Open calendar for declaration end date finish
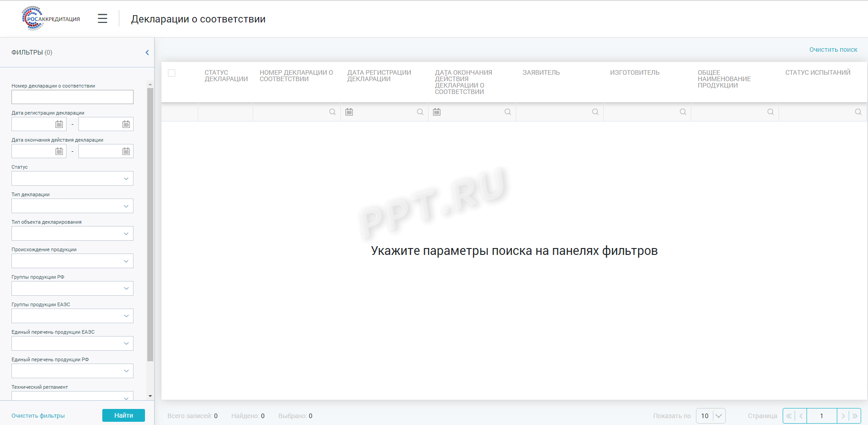Image resolution: width=868 pixels, height=425 pixels. [126, 151]
